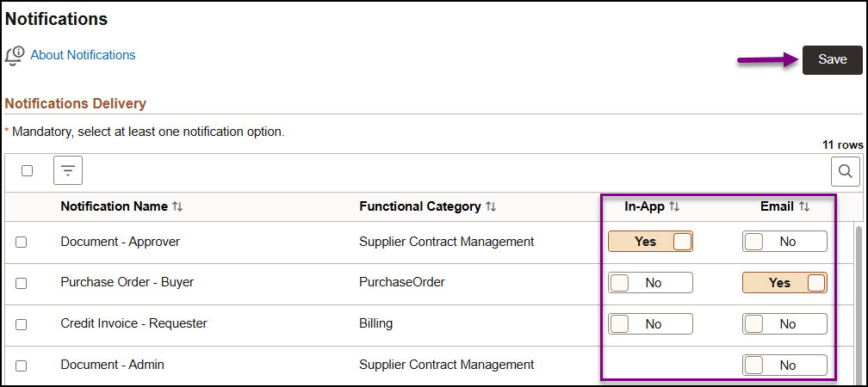Viewport: 868px width, 387px height.
Task: Select the Credit Invoice - Requester checkbox
Action: point(22,324)
